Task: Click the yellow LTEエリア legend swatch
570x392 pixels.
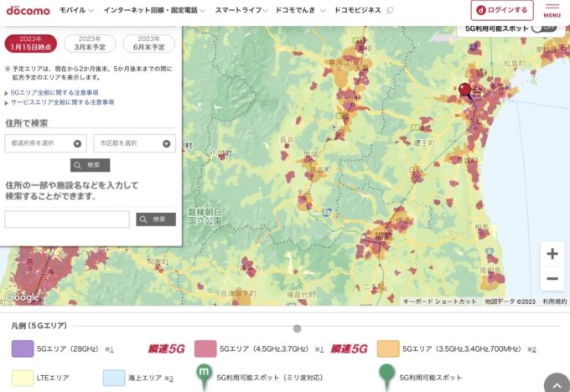Action: [23, 378]
